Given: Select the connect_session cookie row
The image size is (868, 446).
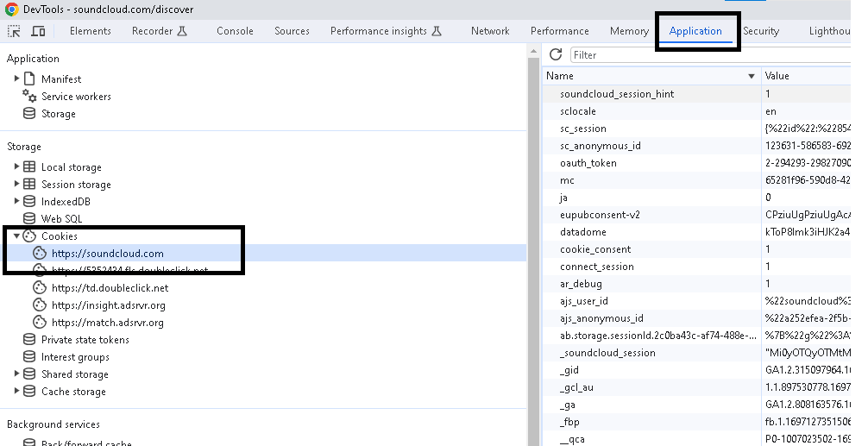Looking at the screenshot, I should click(696, 267).
